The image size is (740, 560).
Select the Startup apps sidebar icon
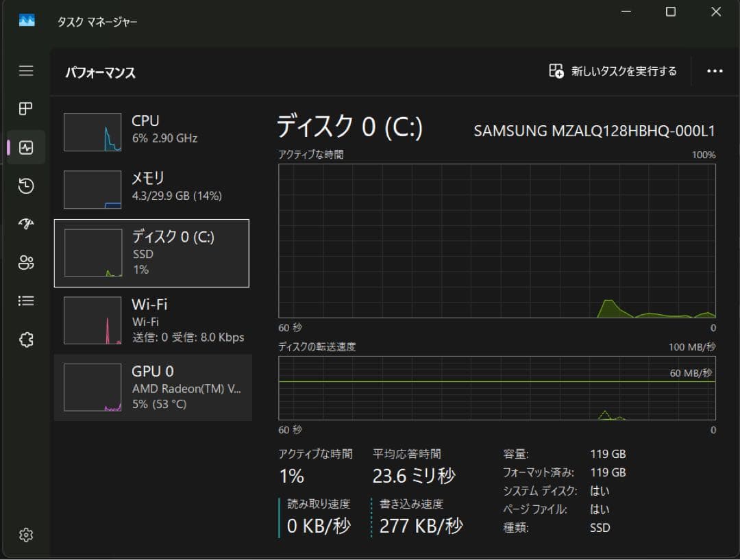point(25,224)
